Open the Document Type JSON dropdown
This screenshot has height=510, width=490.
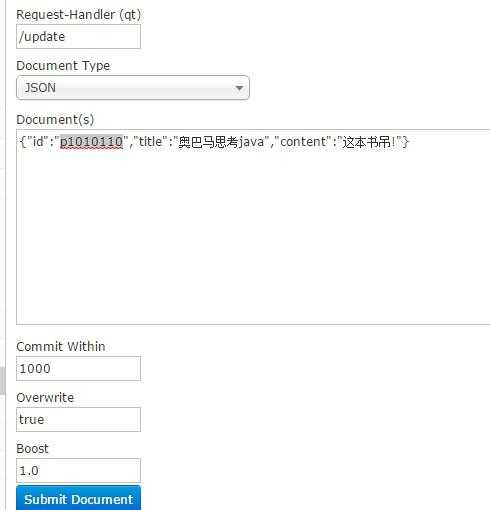click(133, 88)
